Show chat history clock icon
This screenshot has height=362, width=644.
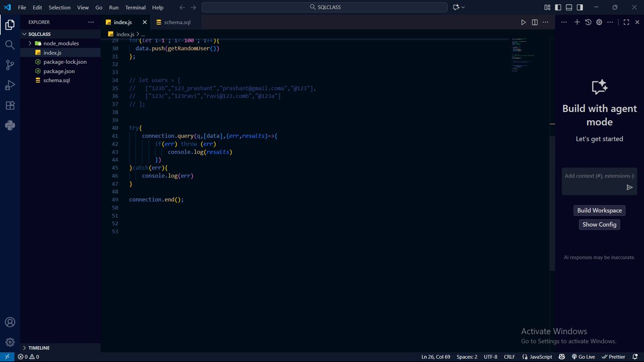(x=588, y=22)
